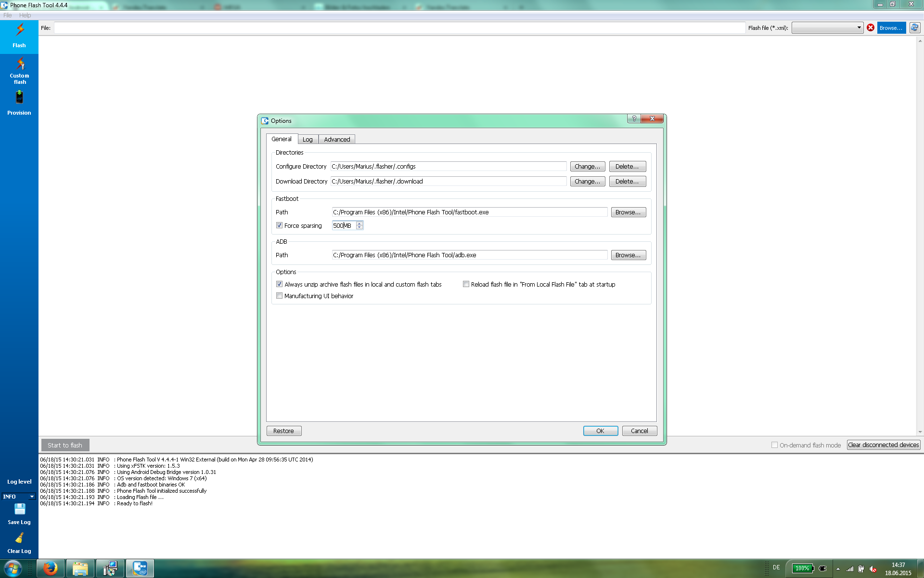Select the Flash mode icon in sidebar

19,36
